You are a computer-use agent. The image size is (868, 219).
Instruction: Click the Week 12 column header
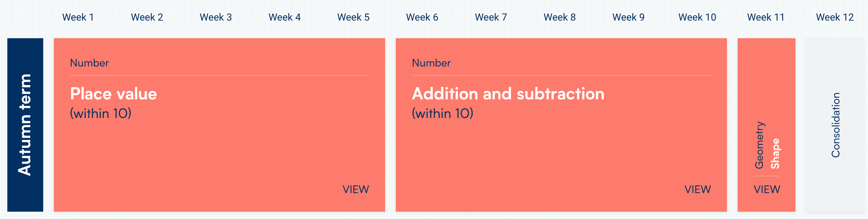(x=835, y=17)
